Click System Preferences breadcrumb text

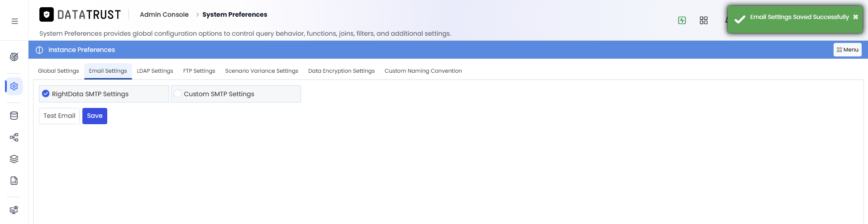click(x=234, y=14)
